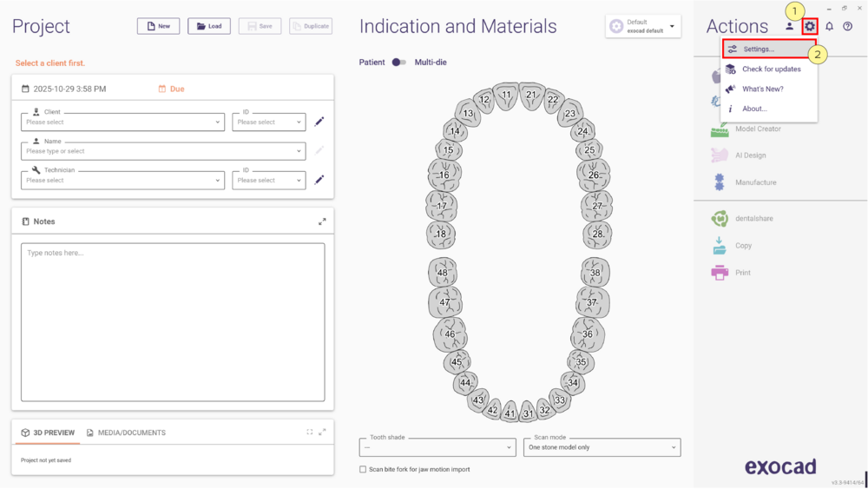Enable Scan bite fork for jaw motion import

coord(363,469)
